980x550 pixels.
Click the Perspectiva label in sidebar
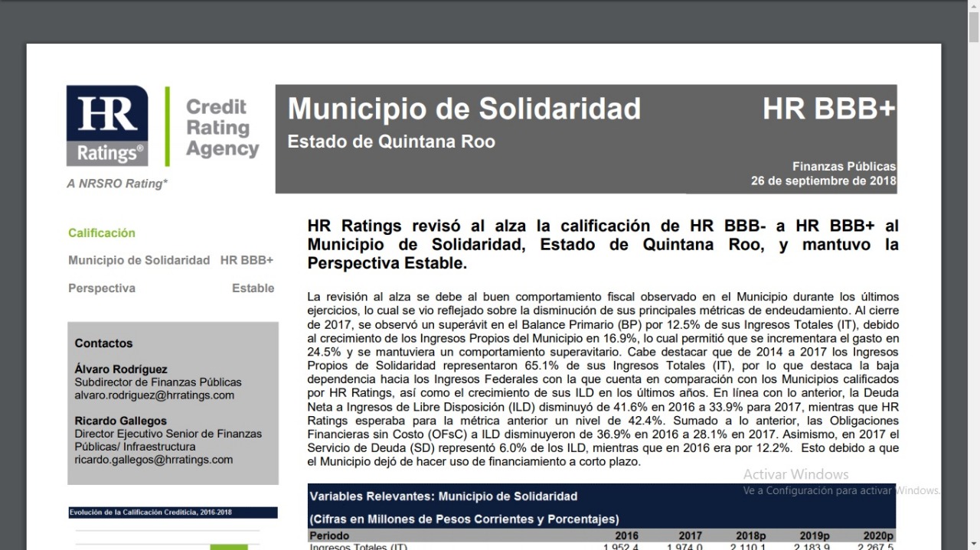coord(102,288)
